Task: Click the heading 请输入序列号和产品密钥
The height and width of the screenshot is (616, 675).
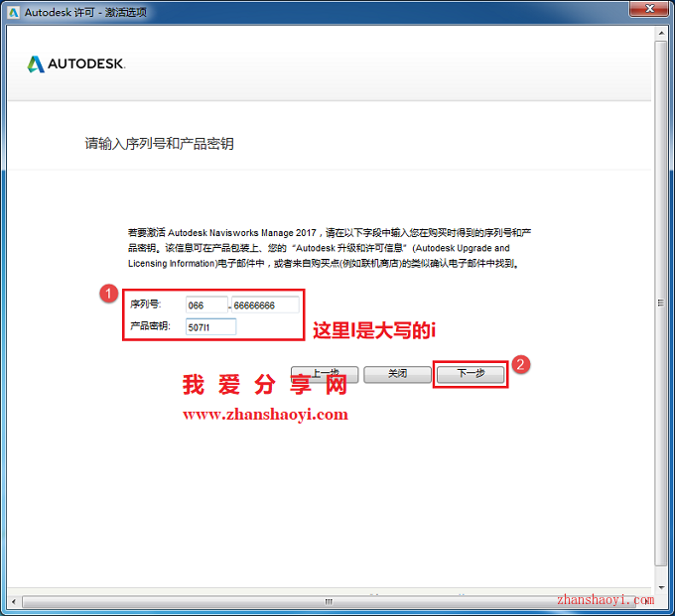Action: (159, 144)
